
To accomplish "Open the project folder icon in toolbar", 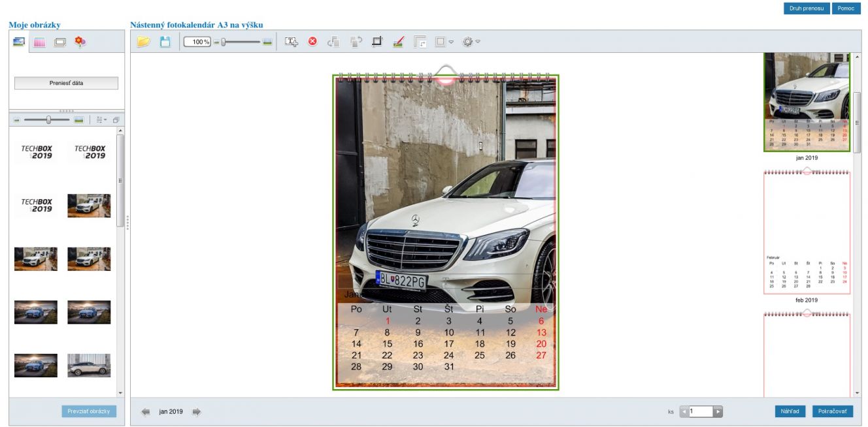I will tap(144, 42).
